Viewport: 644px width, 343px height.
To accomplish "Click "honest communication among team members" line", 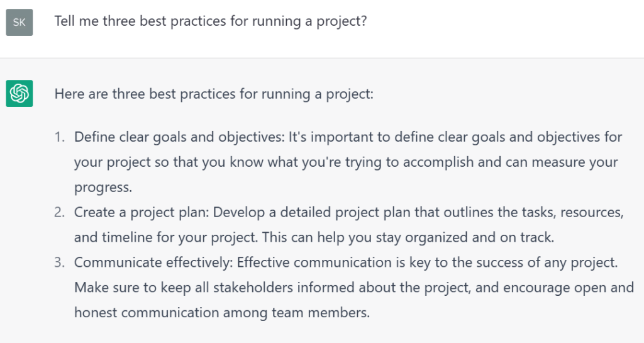I will [x=221, y=312].
